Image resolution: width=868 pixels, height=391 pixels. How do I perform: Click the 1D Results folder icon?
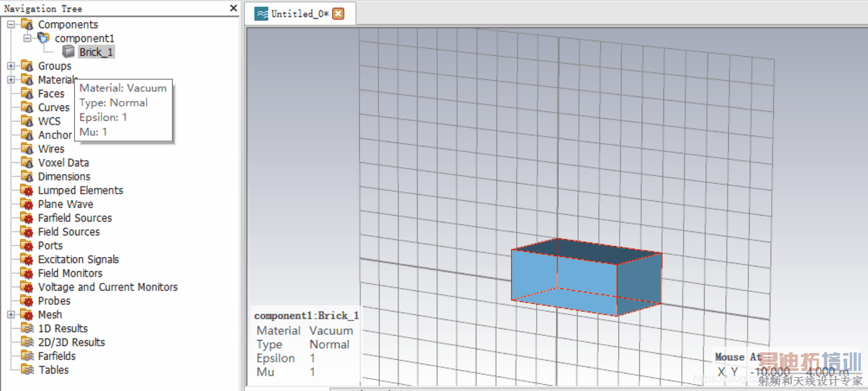pyautogui.click(x=27, y=328)
